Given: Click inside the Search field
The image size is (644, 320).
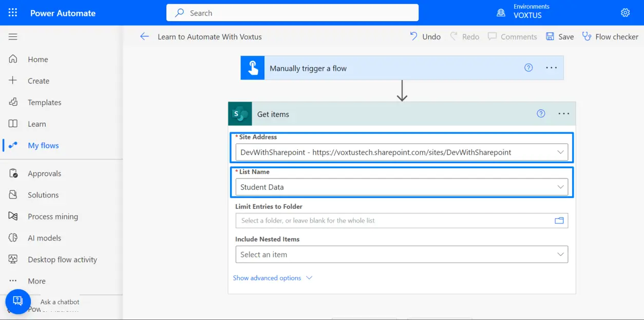Looking at the screenshot, I should click(x=292, y=12).
